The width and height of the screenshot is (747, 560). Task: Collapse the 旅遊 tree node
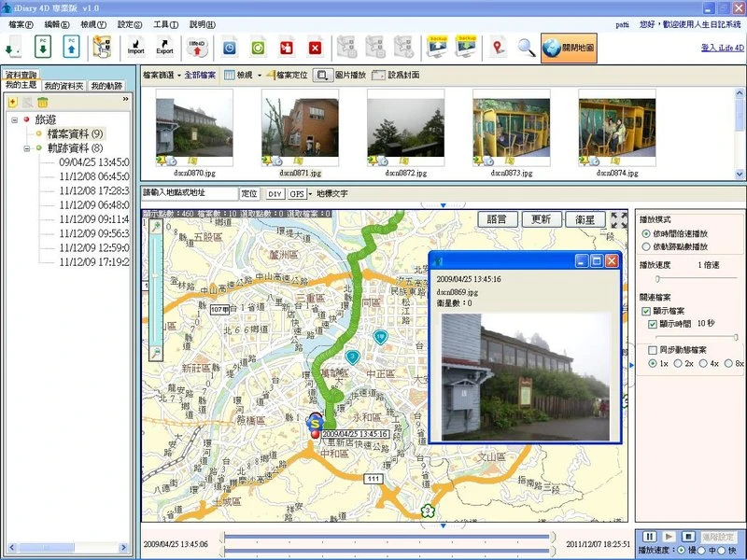(16, 119)
